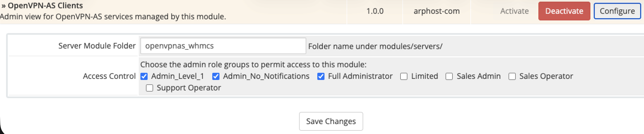Enable the Support Operator checkbox
Viewport: 644px width, 134px height.
[150, 88]
